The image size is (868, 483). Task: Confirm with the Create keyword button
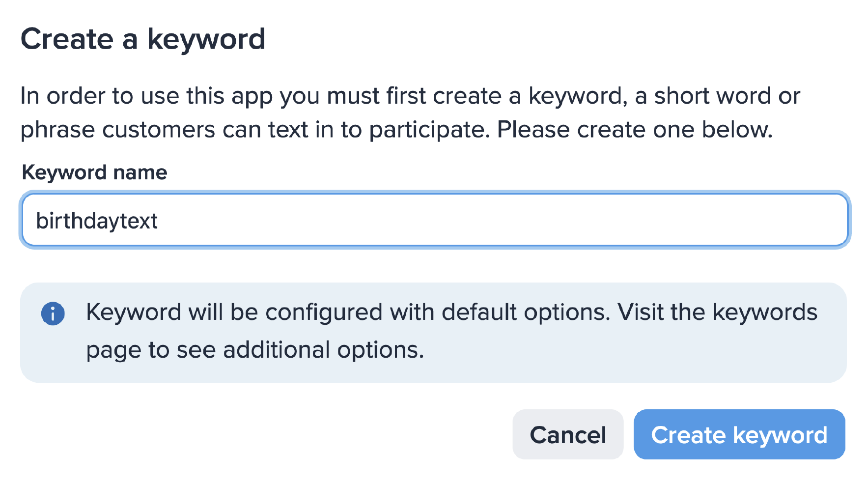coord(739,434)
